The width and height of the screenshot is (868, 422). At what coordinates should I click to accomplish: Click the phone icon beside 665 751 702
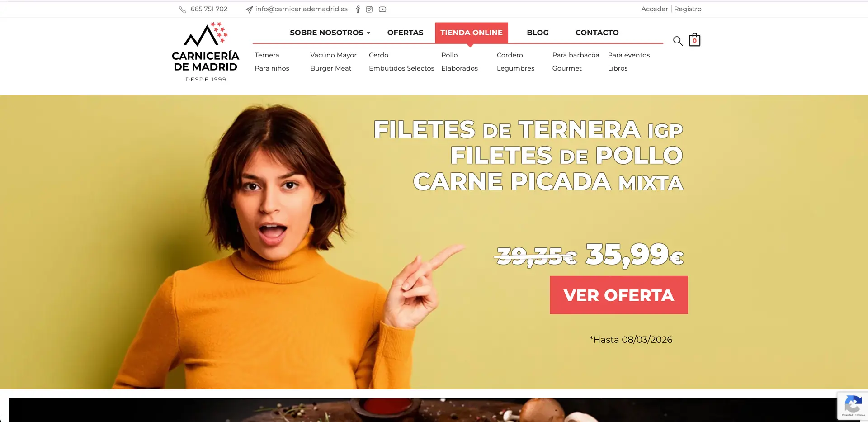point(183,9)
